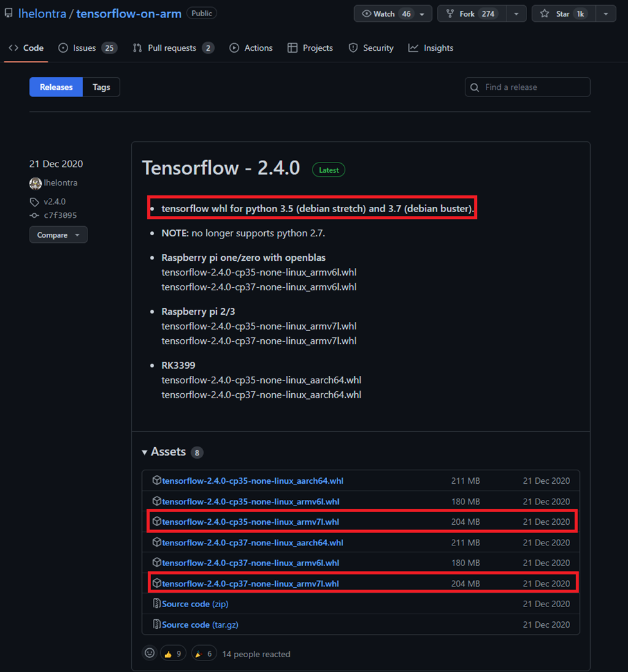Click the Public visibility label
Screen dimensions: 628x672
click(201, 13)
